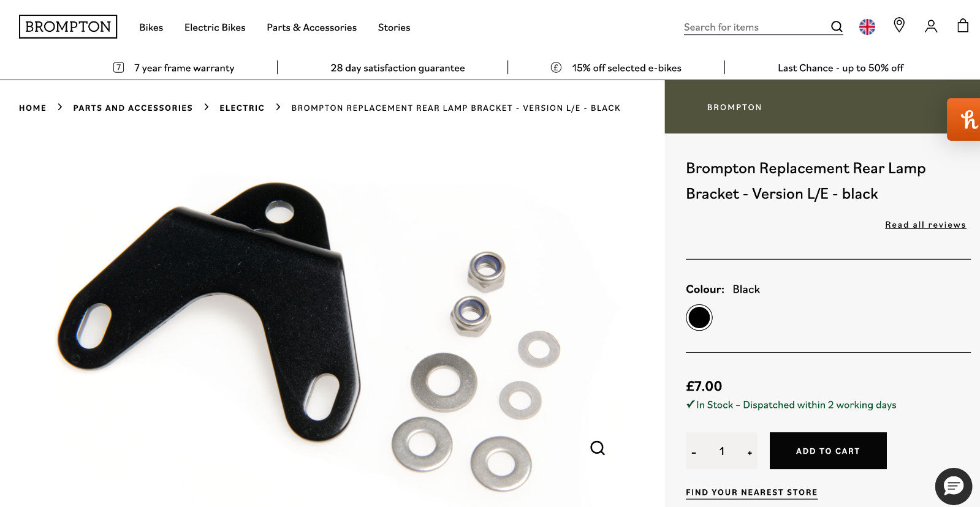
Task: Select the Black colour swatch
Action: click(699, 318)
